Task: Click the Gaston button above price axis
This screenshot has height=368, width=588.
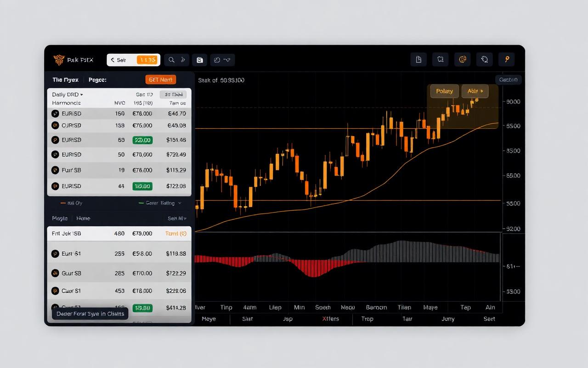Action: (x=509, y=80)
